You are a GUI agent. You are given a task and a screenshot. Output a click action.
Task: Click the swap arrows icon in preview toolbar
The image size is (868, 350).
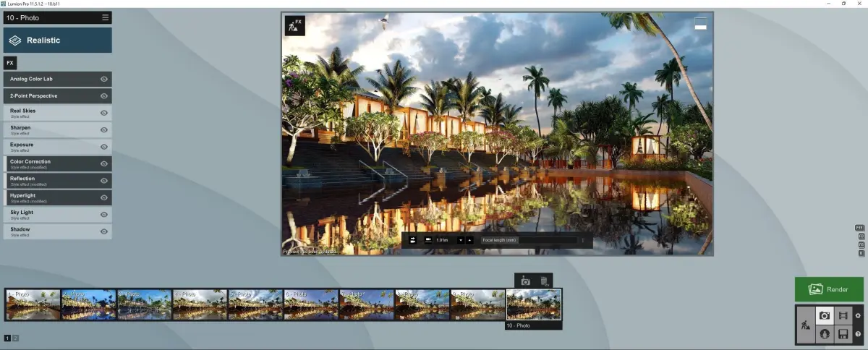[x=412, y=240]
